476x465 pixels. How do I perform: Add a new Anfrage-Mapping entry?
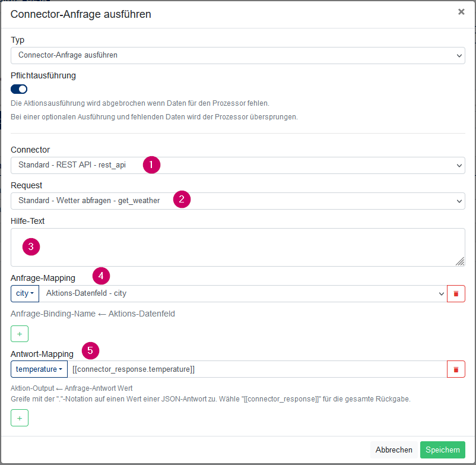tap(20, 334)
